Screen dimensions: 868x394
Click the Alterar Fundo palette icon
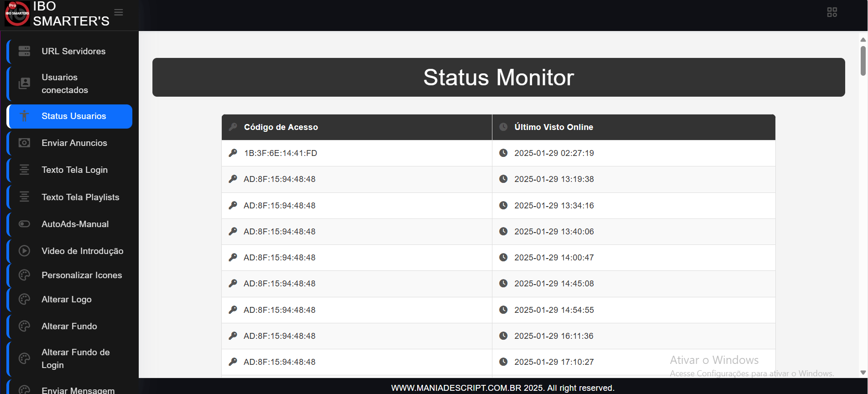pyautogui.click(x=24, y=326)
